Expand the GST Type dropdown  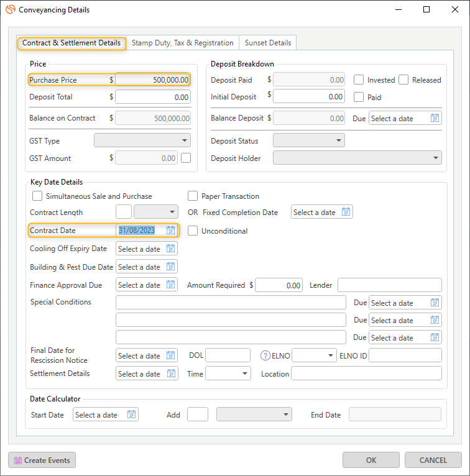coord(142,140)
